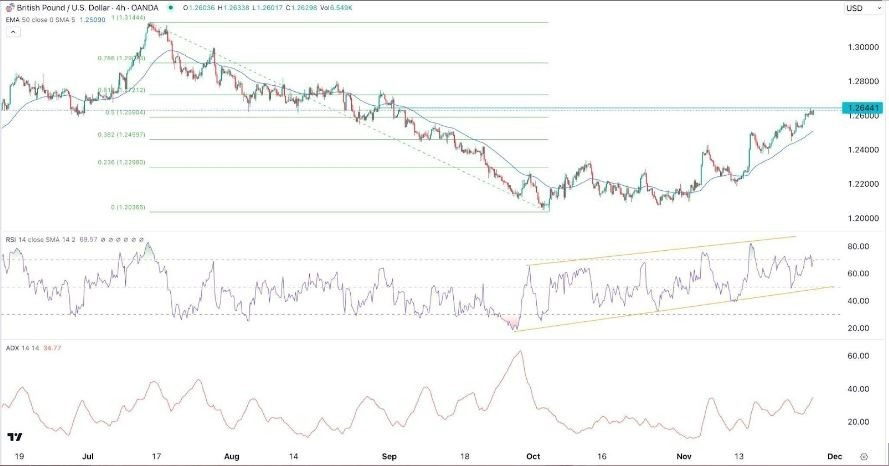The height and width of the screenshot is (466, 889).
Task: Click the 1.30000 price axis label
Action: point(863,48)
